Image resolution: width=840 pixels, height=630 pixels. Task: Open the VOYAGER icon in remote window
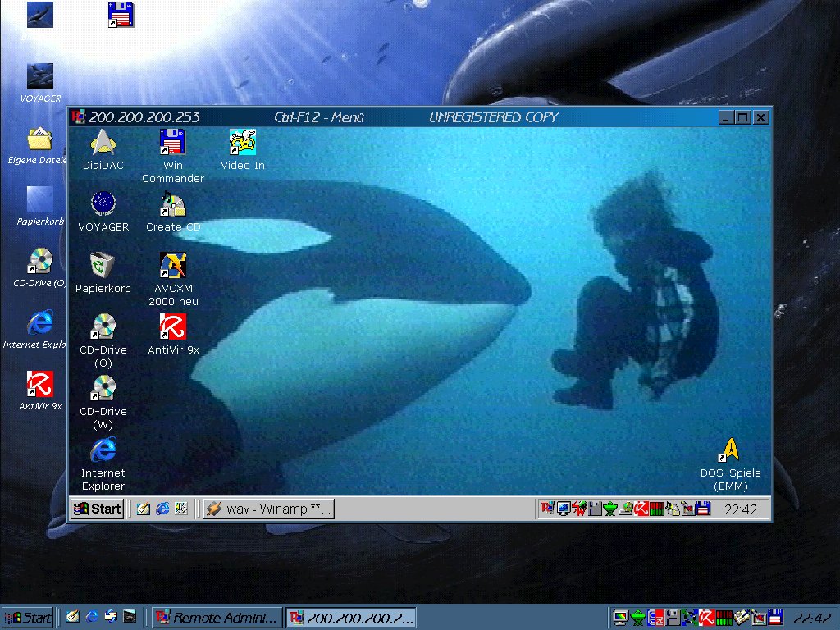point(103,204)
